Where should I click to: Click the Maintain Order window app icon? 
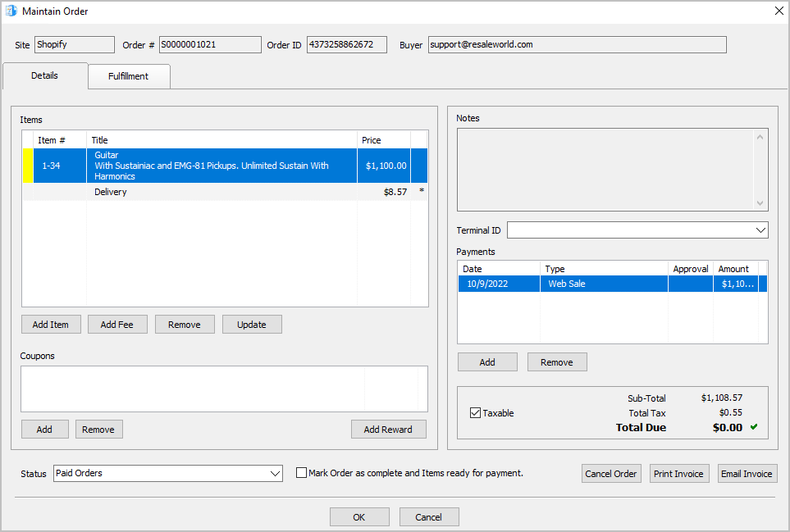coord(11,11)
